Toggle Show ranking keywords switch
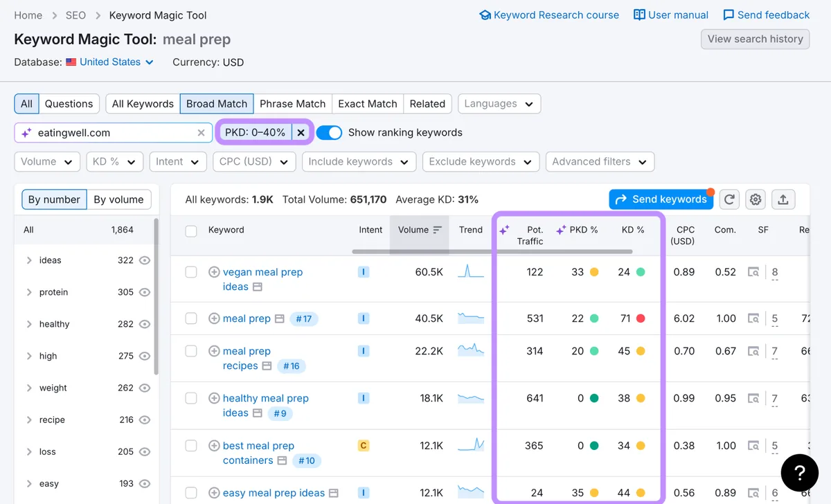This screenshot has height=504, width=831. click(x=329, y=132)
